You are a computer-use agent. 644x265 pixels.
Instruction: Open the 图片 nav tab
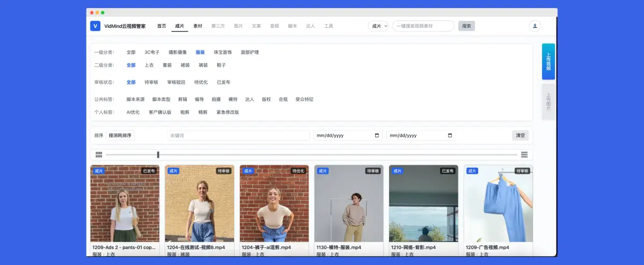coord(238,26)
